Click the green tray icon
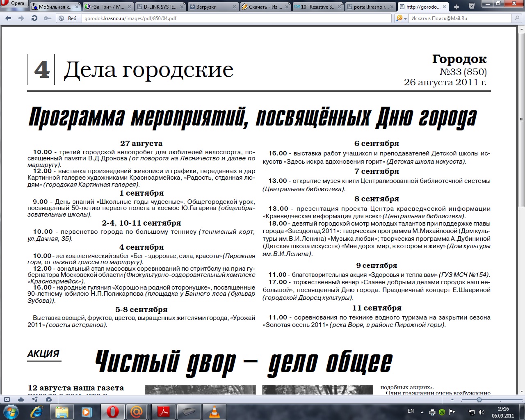 (442, 412)
